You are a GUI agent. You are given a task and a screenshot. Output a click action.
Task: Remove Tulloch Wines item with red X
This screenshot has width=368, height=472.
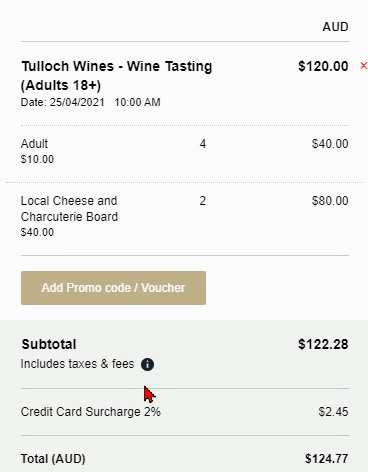pos(363,66)
